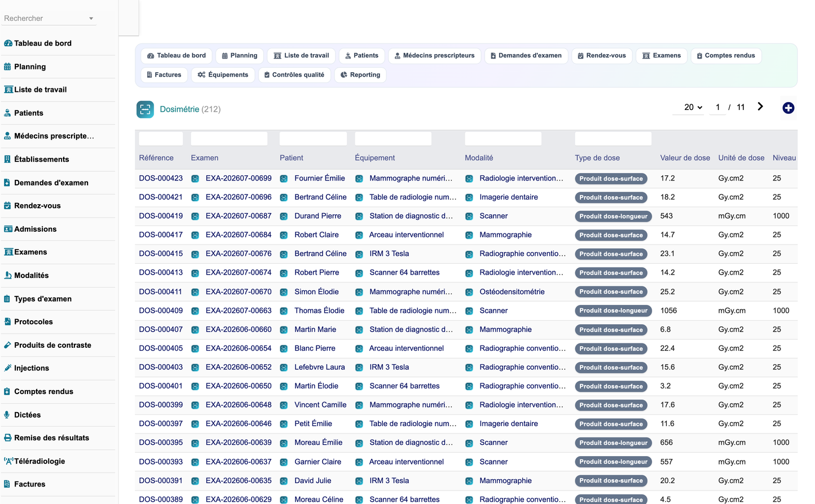
Task: Open exam EXA-202606-00660
Action: point(239,329)
